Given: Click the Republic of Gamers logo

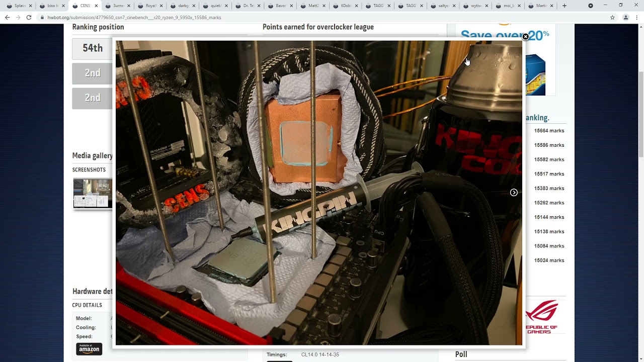Looking at the screenshot, I should tap(541, 317).
